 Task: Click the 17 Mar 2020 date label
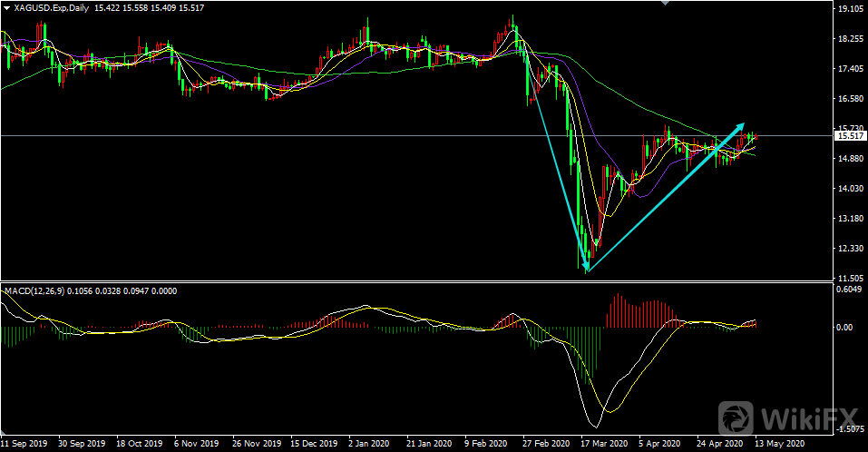tap(601, 445)
